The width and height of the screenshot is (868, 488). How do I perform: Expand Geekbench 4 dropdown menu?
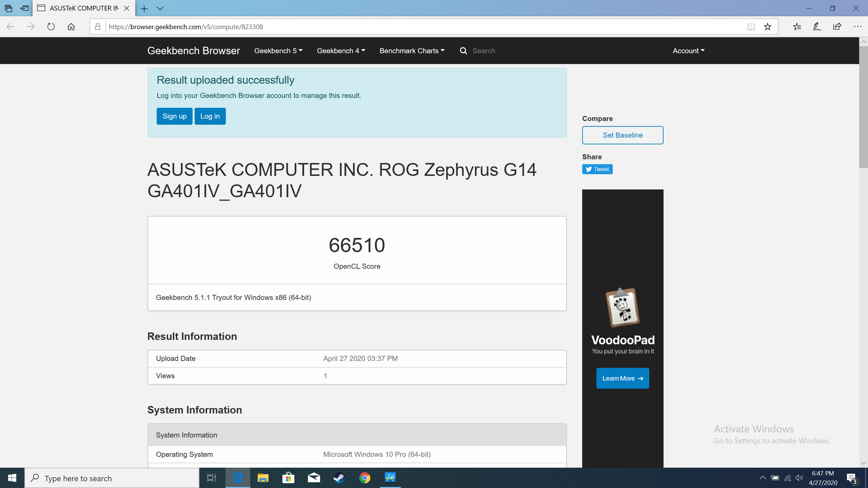pos(341,51)
